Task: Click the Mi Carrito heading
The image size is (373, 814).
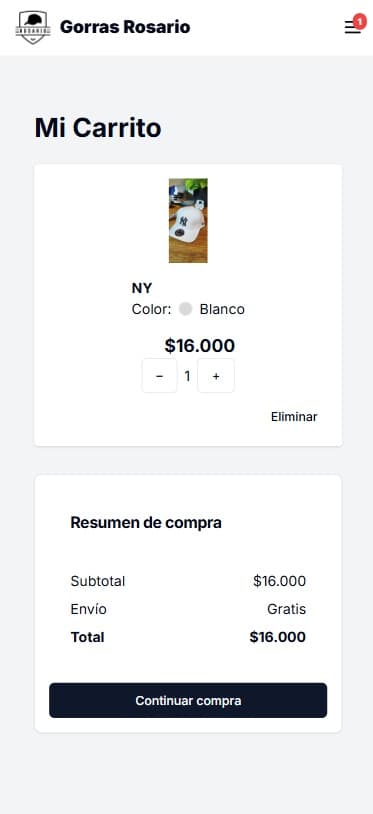Action: pos(98,128)
